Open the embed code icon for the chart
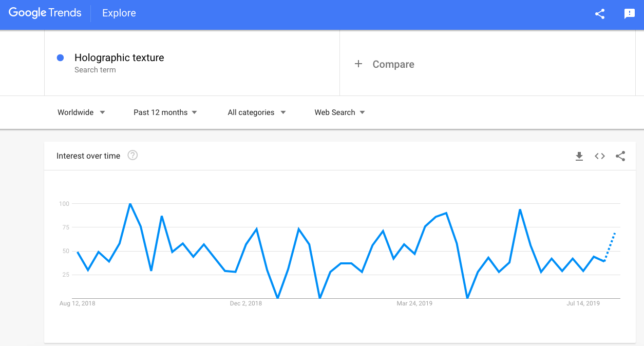Screen dimensions: 644x346 [x=600, y=156]
